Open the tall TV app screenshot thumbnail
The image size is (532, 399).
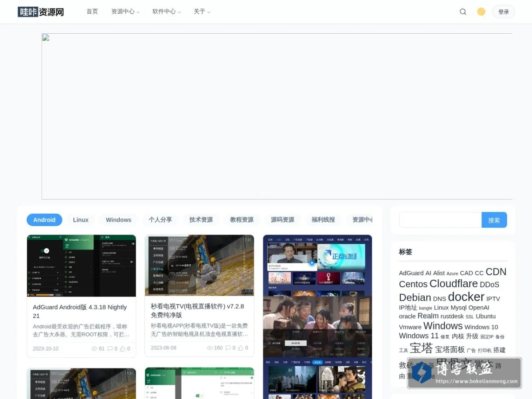[317, 317]
